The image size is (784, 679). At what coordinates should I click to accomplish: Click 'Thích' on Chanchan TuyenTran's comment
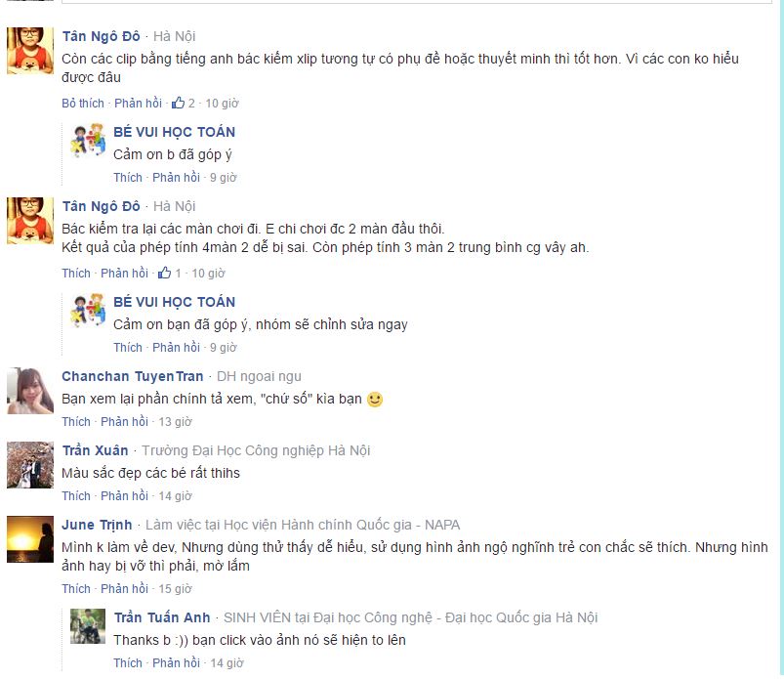[x=76, y=422]
